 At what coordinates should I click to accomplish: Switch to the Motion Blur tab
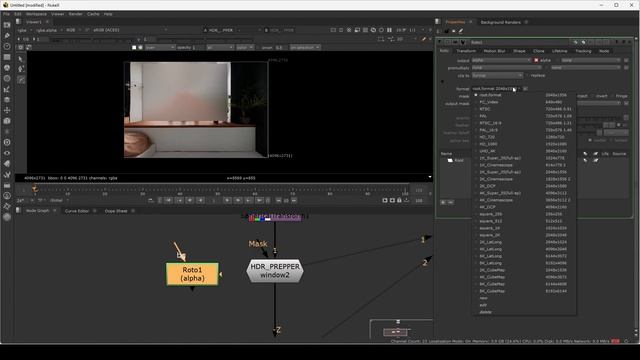(494, 51)
